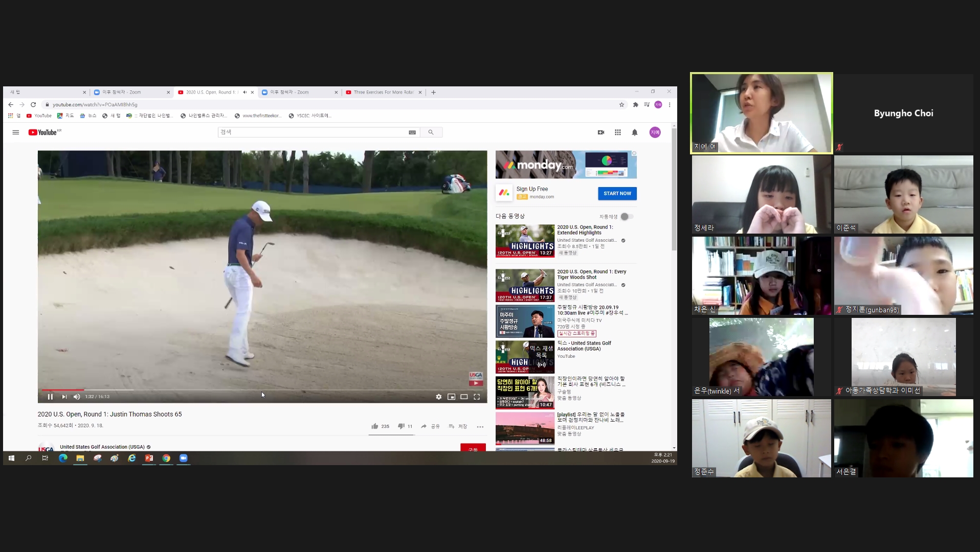Click the thumbs down dislike icon
Image resolution: width=980 pixels, height=552 pixels.
[401, 426]
